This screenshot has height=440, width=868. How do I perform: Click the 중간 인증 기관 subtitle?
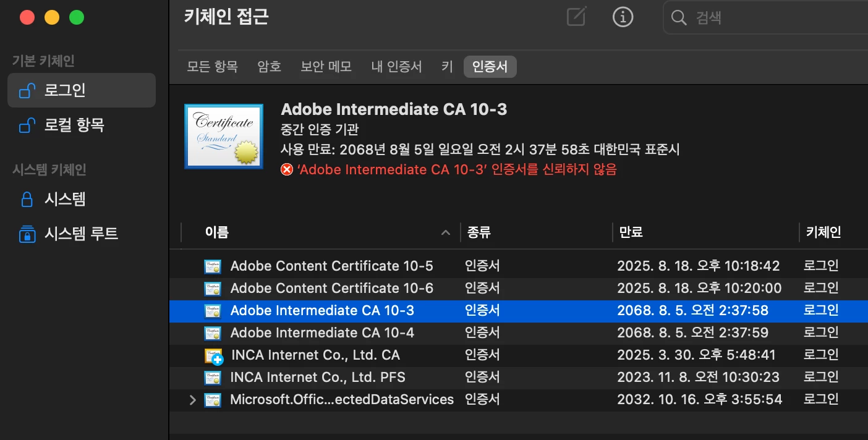pyautogui.click(x=320, y=130)
